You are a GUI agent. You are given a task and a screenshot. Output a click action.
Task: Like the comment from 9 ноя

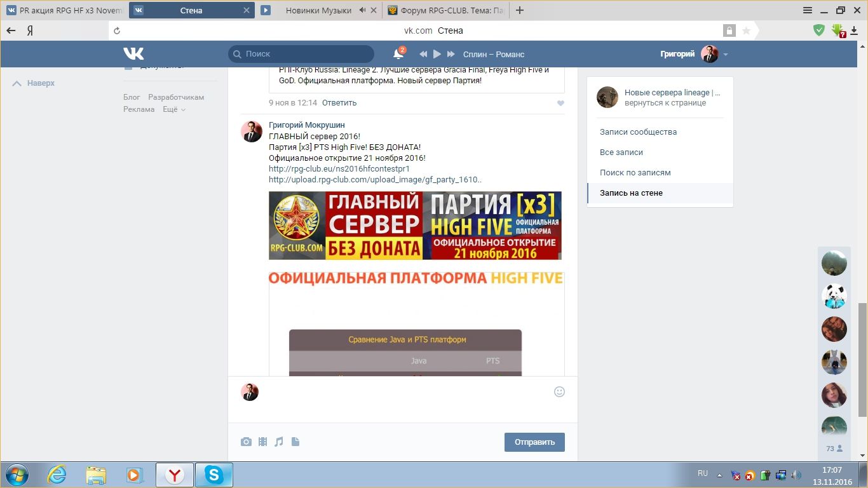pos(560,103)
